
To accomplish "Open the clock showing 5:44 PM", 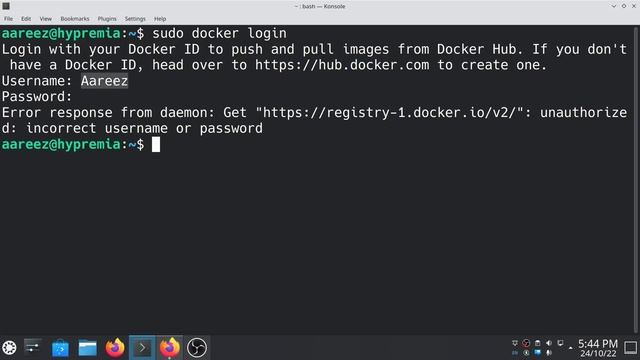I will pyautogui.click(x=598, y=348).
